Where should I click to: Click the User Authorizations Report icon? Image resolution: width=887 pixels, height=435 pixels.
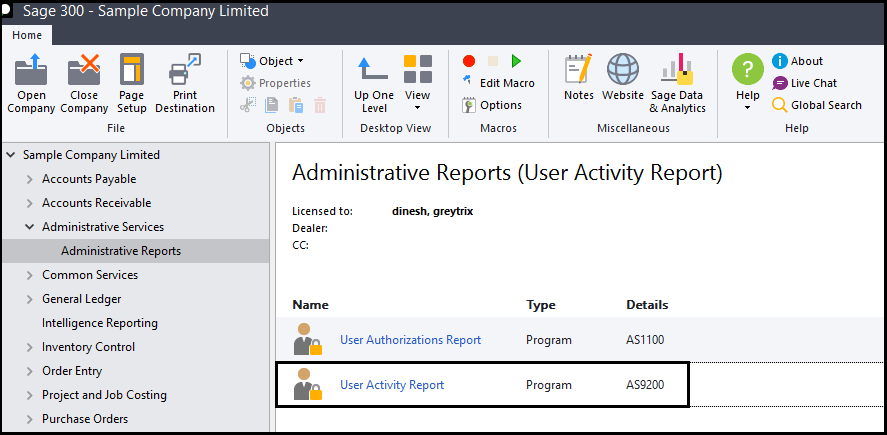click(x=308, y=339)
